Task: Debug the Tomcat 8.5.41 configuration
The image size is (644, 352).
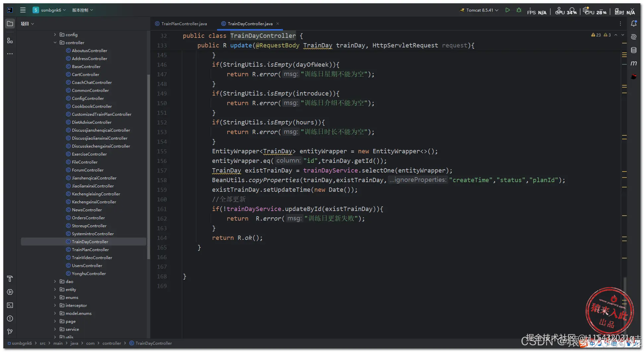Action: [519, 10]
